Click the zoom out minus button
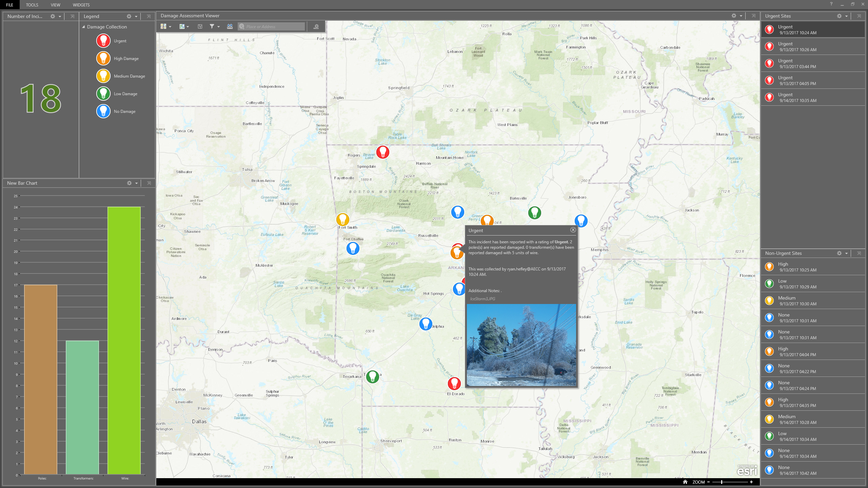Screen dimensions: 868x488 pos(708,482)
